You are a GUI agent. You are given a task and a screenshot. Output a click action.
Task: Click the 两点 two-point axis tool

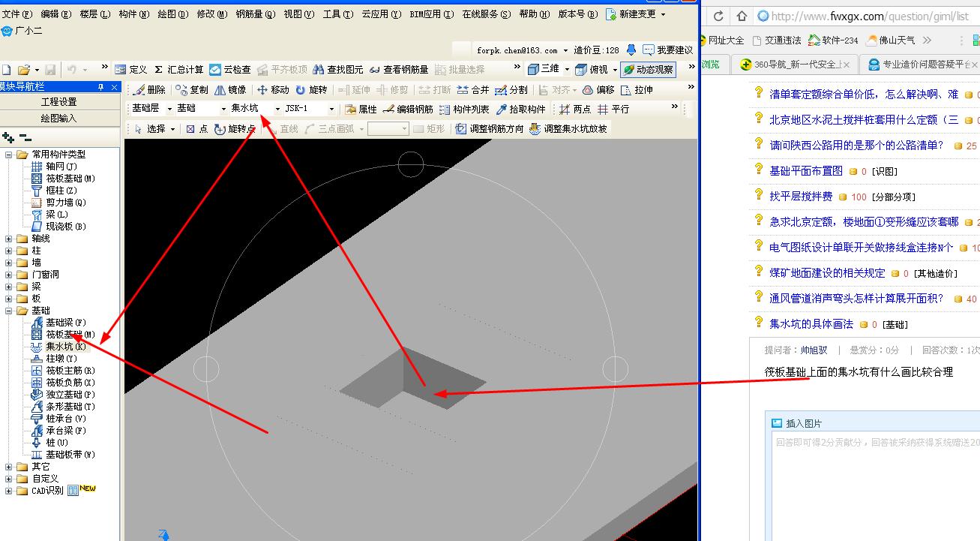(575, 109)
